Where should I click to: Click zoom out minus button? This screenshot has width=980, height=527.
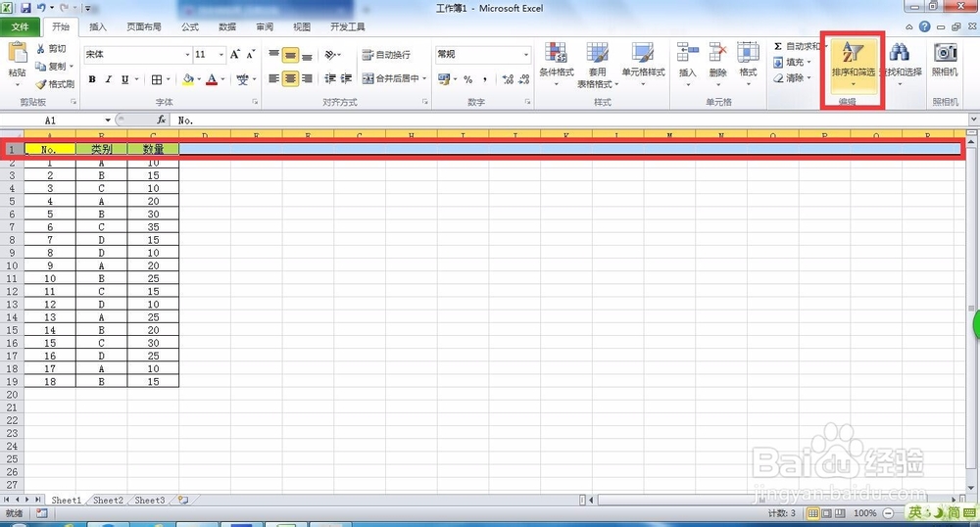[888, 513]
